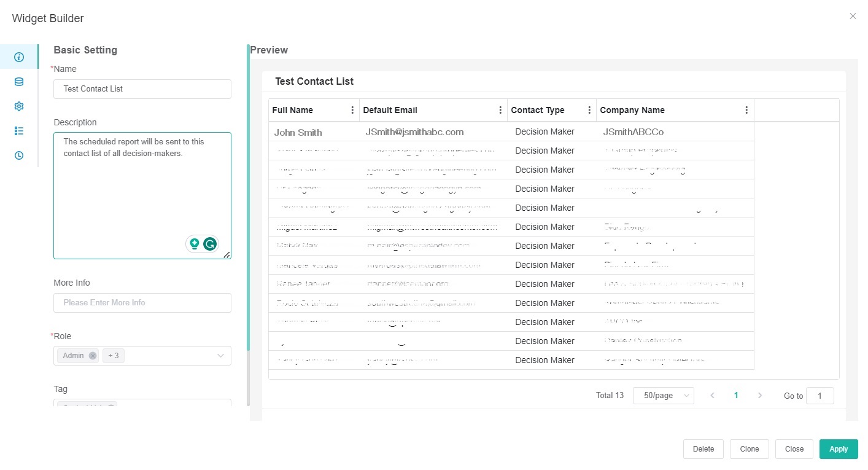Click the Clone button

pyautogui.click(x=749, y=449)
